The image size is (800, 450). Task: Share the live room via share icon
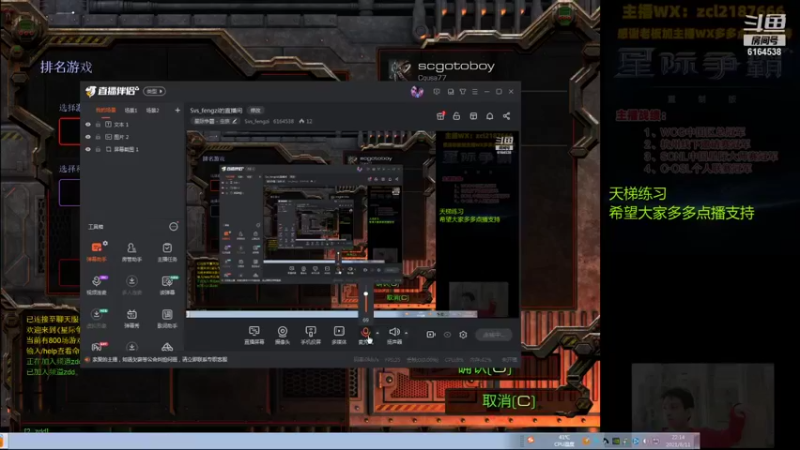point(506,116)
